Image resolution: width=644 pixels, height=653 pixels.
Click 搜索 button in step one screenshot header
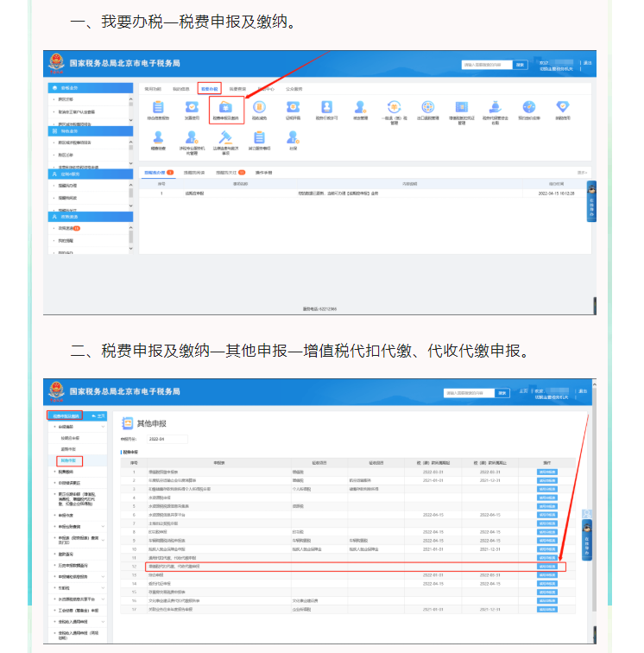(521, 65)
